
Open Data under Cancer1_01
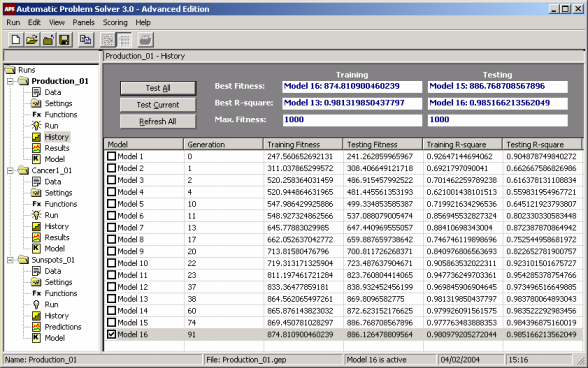[52, 182]
